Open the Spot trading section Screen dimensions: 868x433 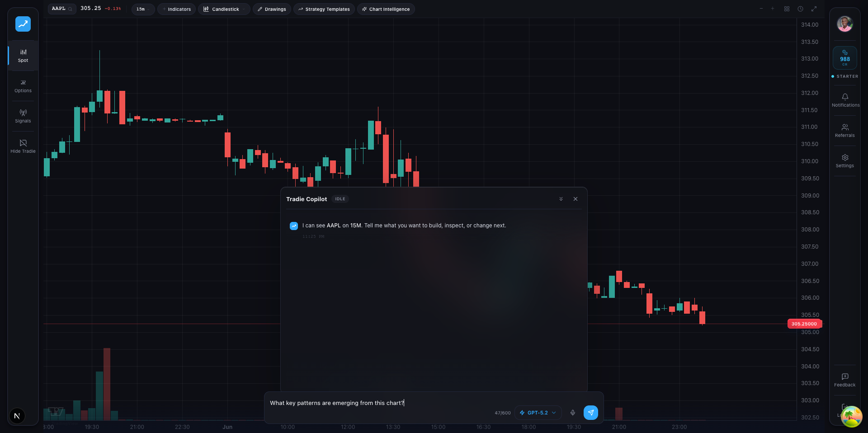click(23, 56)
